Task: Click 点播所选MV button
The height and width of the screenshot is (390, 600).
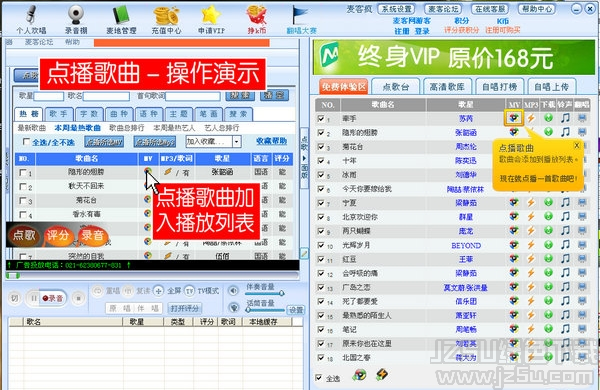Action: pyautogui.click(x=104, y=142)
